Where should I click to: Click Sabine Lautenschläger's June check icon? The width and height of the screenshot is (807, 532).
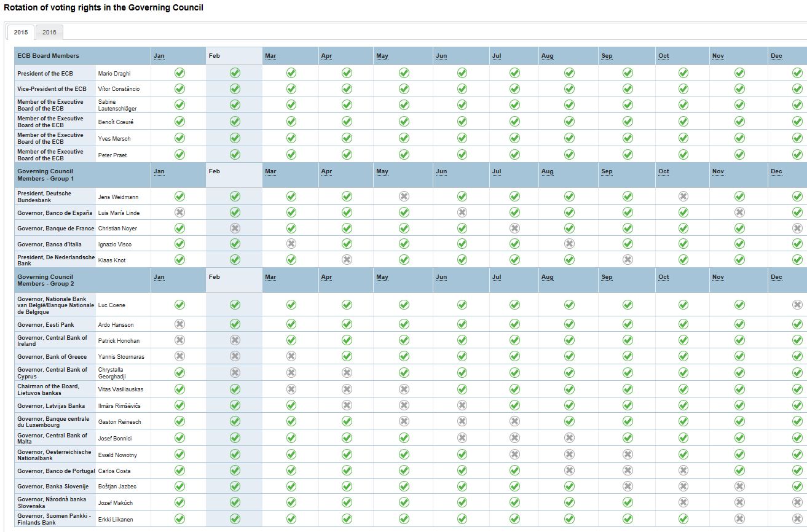click(462, 105)
